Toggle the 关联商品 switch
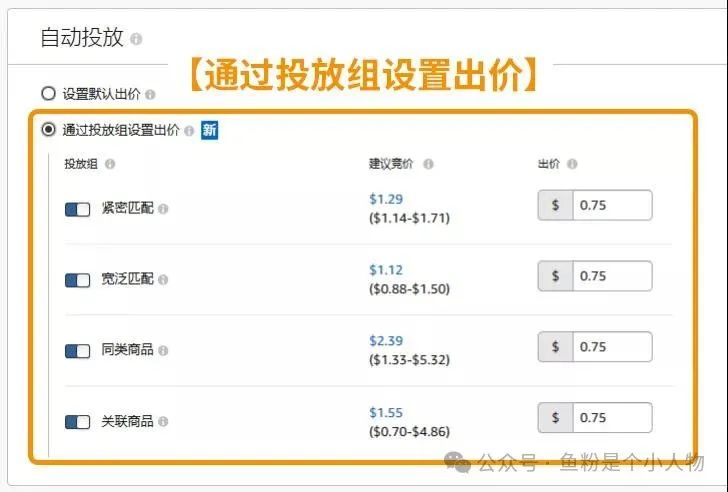This screenshot has height=492, width=728. point(78,422)
